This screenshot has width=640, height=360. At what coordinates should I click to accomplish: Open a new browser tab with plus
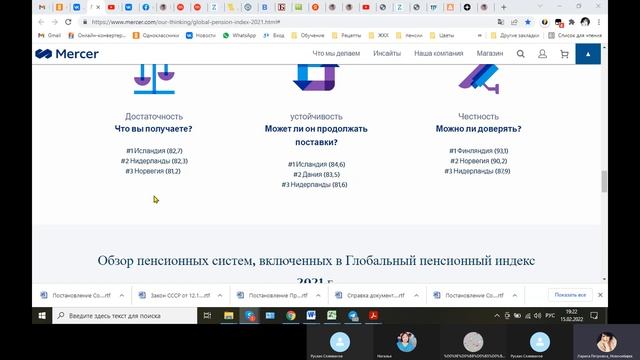504,7
